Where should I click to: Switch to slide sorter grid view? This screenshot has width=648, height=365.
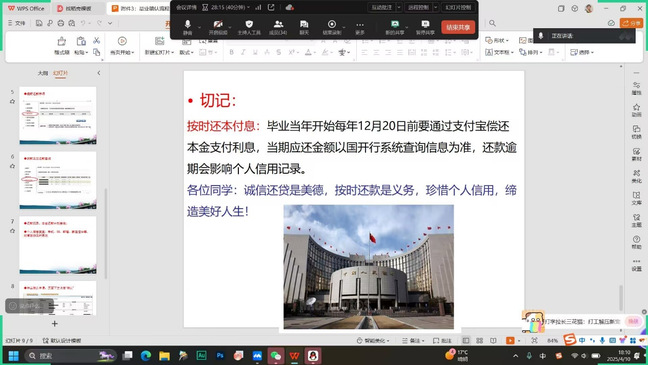pyautogui.click(x=479, y=340)
